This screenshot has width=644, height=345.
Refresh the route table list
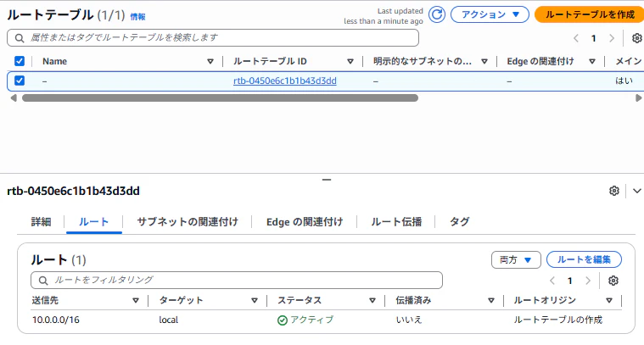437,14
